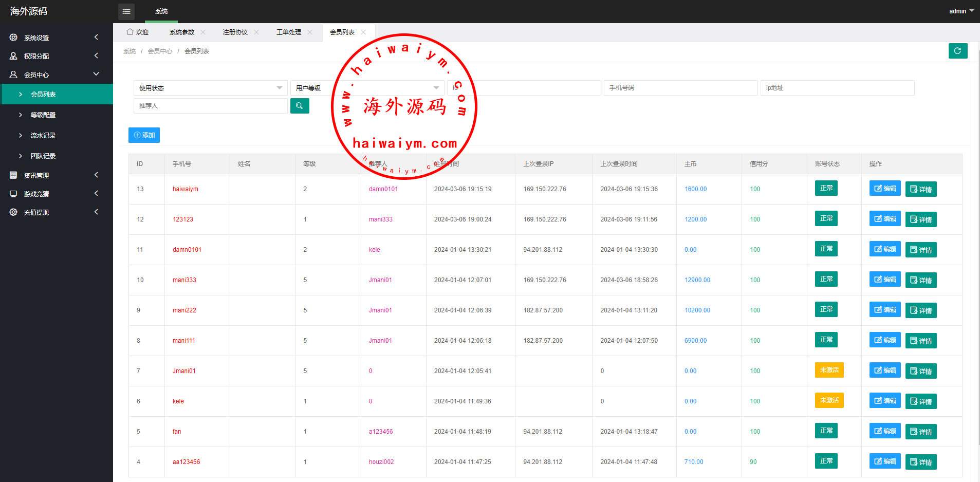The width and height of the screenshot is (980, 482).
Task: Toggle 正常 status for user haiwaiym
Action: coord(826,188)
